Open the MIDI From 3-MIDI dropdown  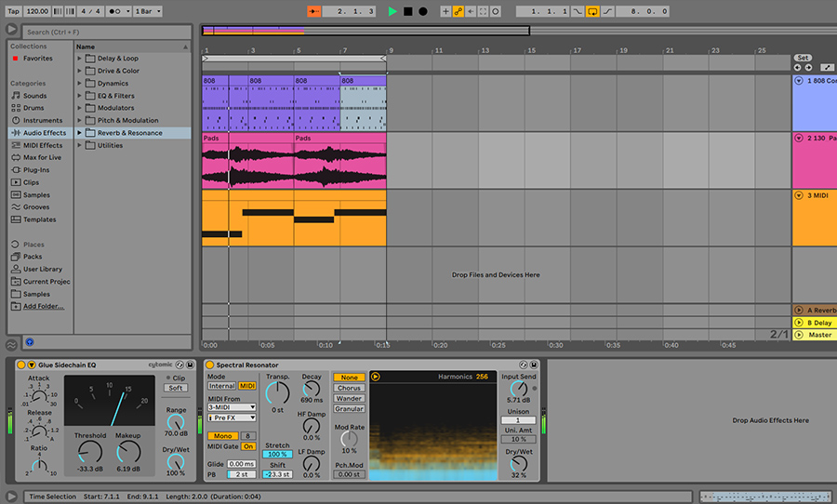[232, 407]
